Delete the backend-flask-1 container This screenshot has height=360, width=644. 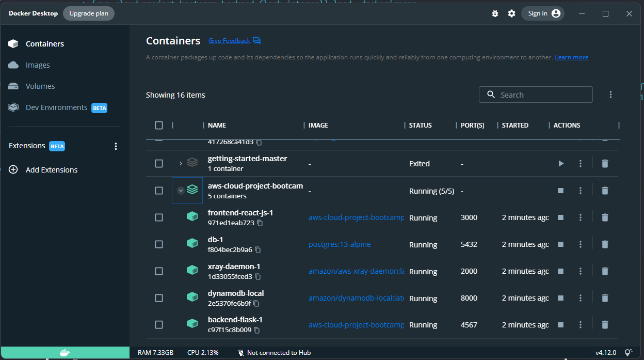point(605,325)
